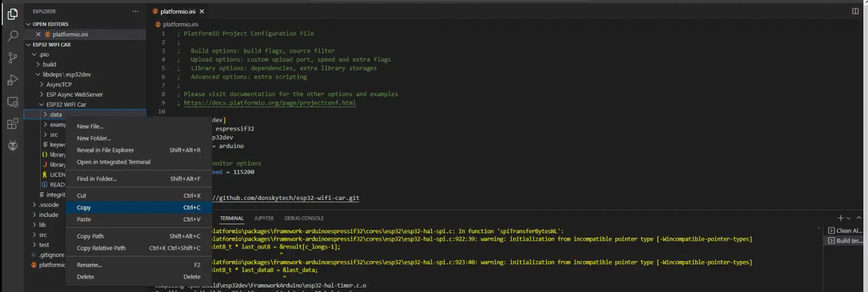Switch to the Debug Console tab
This screenshot has width=868, height=292.
[x=304, y=218]
